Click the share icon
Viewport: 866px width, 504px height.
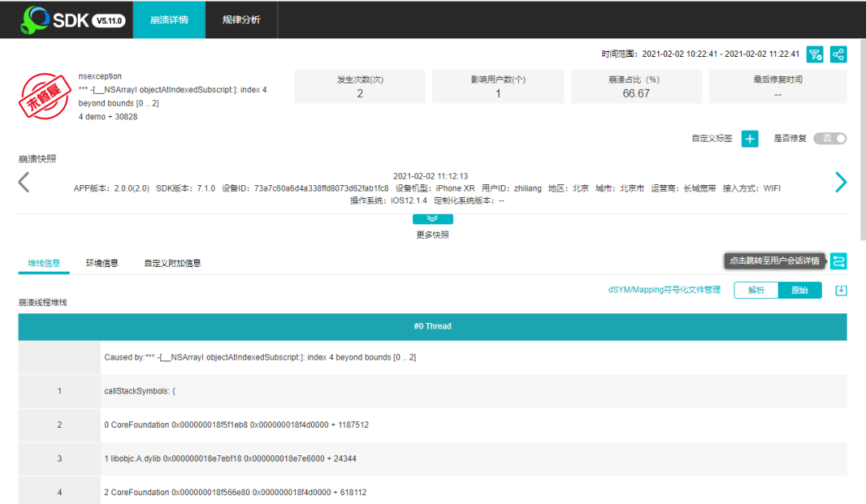[839, 54]
